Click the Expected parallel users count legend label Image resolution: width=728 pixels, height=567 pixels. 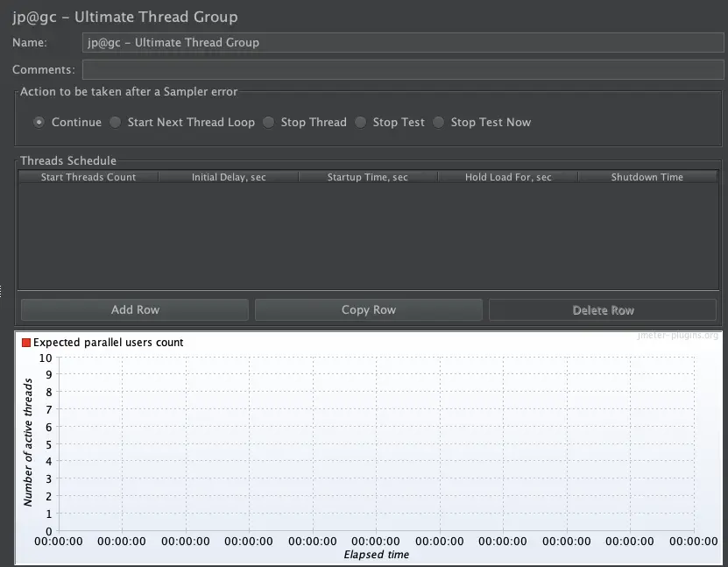[108, 343]
